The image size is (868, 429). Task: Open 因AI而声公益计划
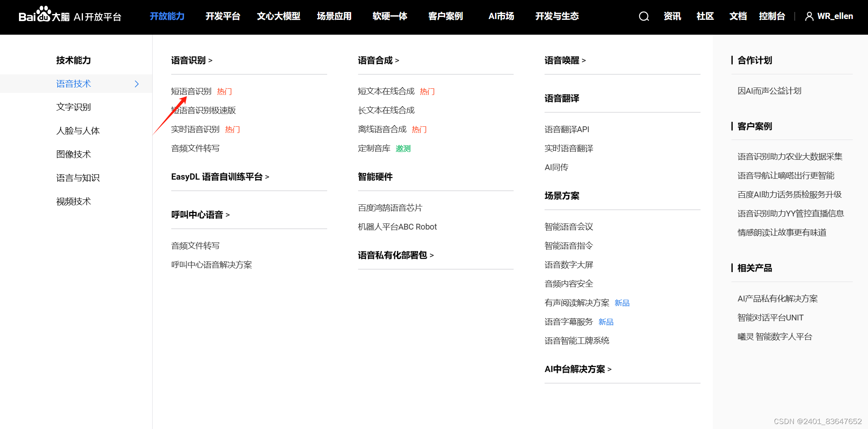pyautogui.click(x=769, y=91)
